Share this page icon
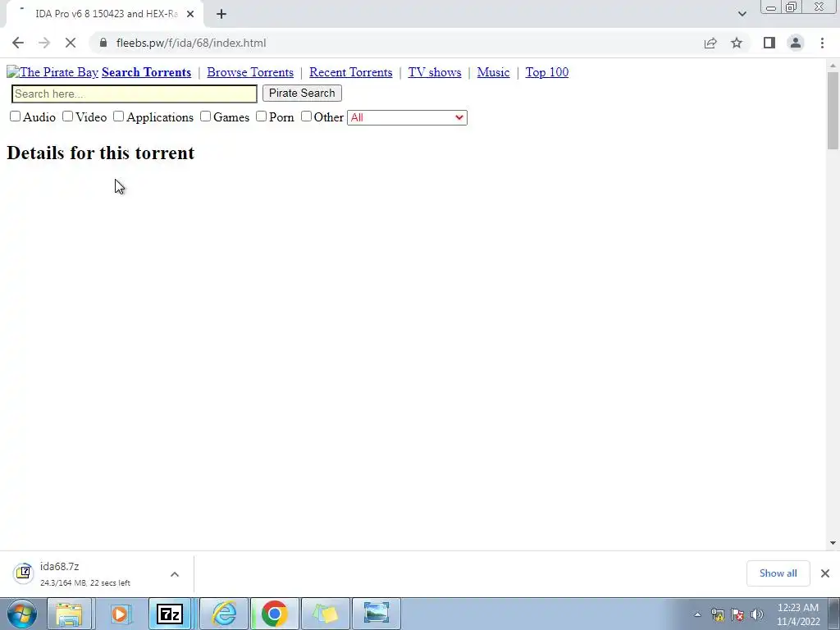840x630 pixels. click(x=710, y=43)
